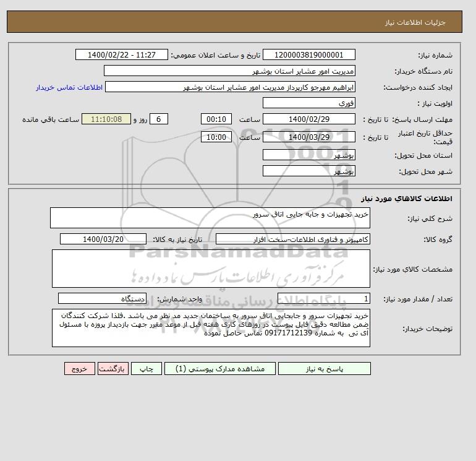Click the remaining time field 11:10:08
476x461 pixels.
coord(106,119)
